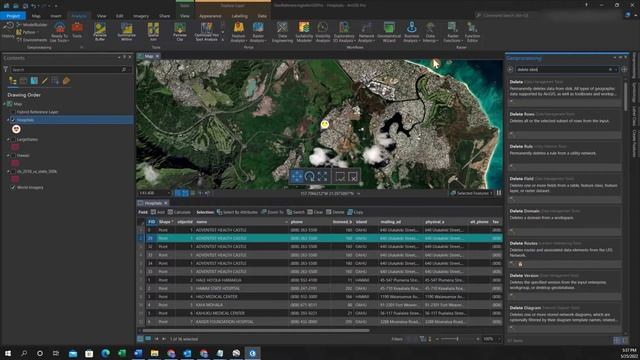Switch Contents to List By Labeling
Screen dimensions: 640x360
66,81
